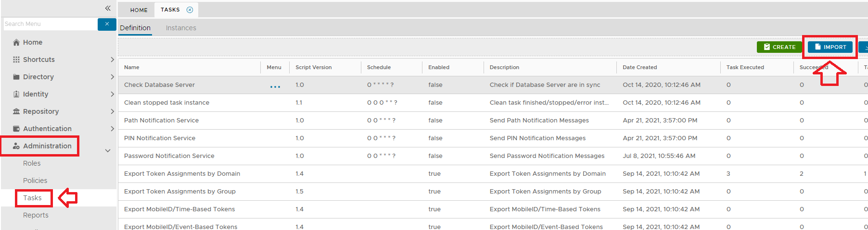Viewport: 868px width, 230px height.
Task: Sort the table by Date Created column
Action: [x=639, y=67]
